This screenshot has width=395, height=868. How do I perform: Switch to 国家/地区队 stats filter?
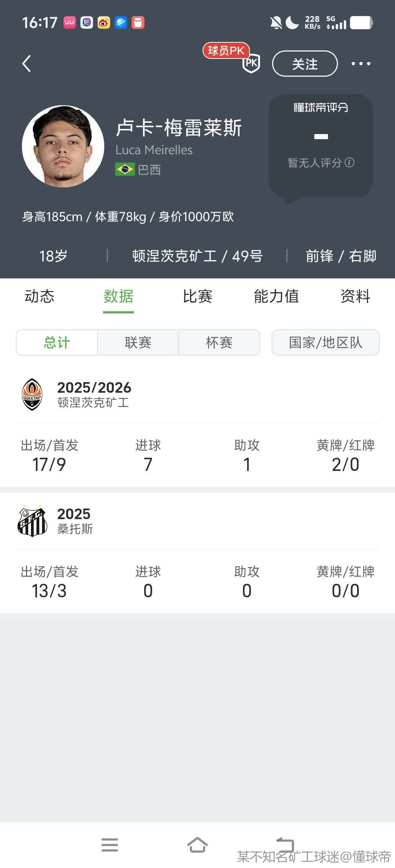325,343
